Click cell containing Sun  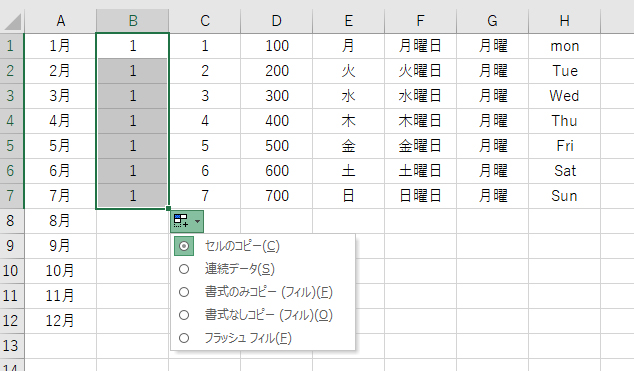tap(564, 196)
